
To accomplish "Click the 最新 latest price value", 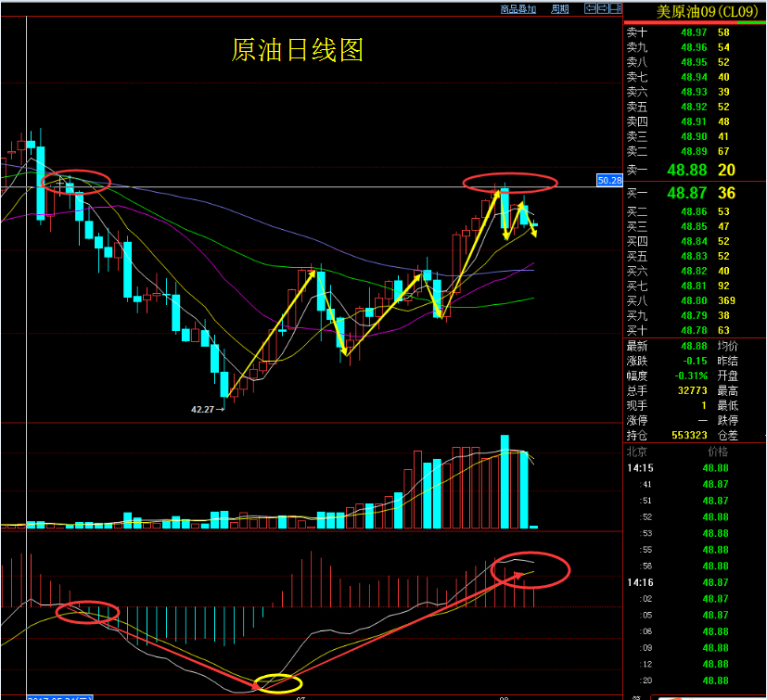I will click(694, 347).
